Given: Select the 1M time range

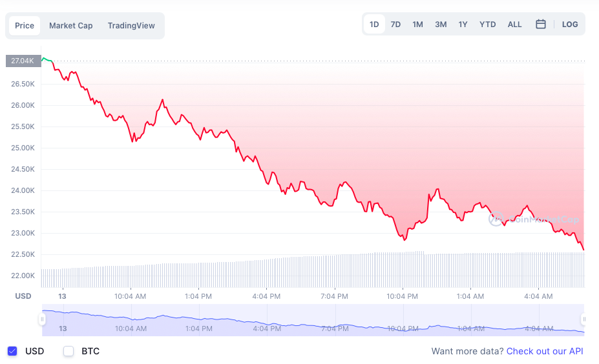Looking at the screenshot, I should coord(417,25).
